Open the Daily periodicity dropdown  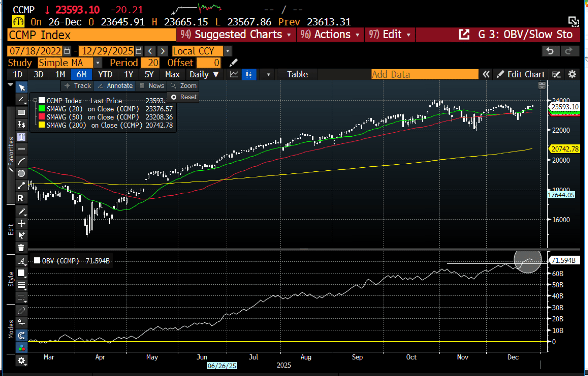tap(204, 74)
